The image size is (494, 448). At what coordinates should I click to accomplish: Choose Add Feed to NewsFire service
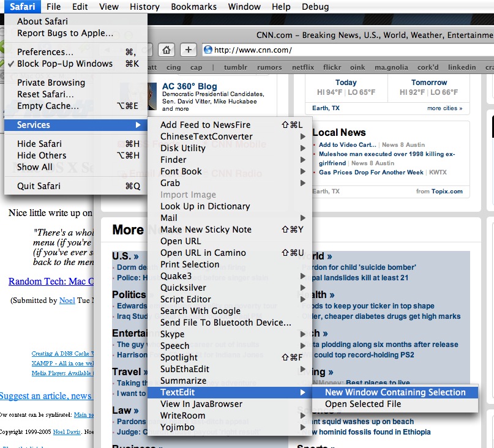click(230, 125)
